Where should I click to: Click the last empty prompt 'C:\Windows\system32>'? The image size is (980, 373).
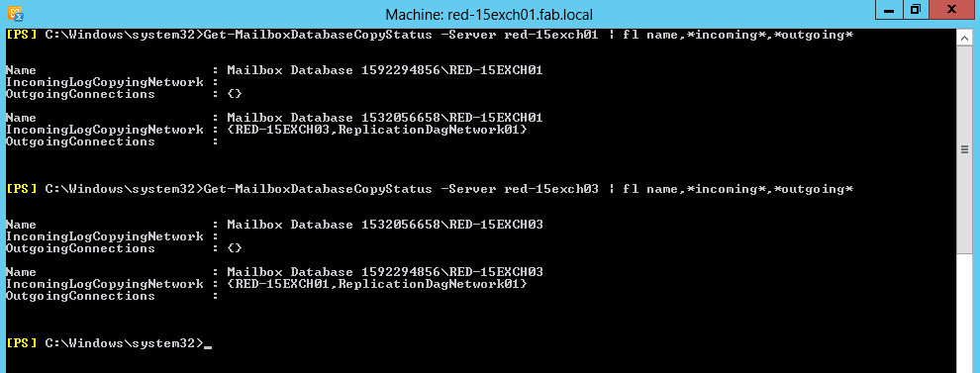pyautogui.click(x=125, y=343)
